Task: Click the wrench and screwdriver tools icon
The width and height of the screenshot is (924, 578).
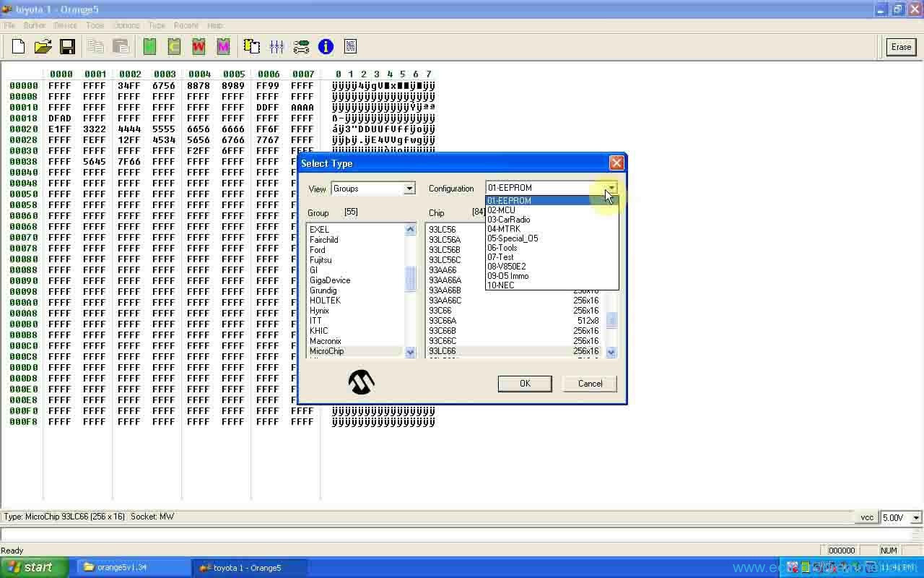Action: (301, 47)
